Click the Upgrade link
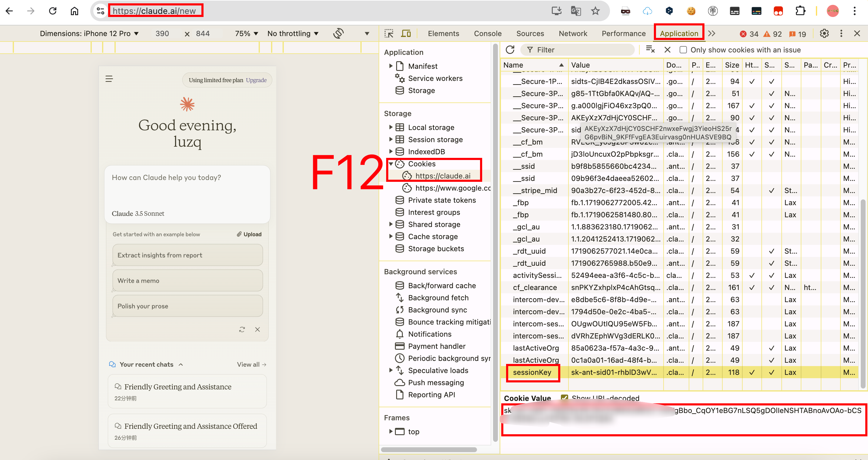 coord(256,80)
